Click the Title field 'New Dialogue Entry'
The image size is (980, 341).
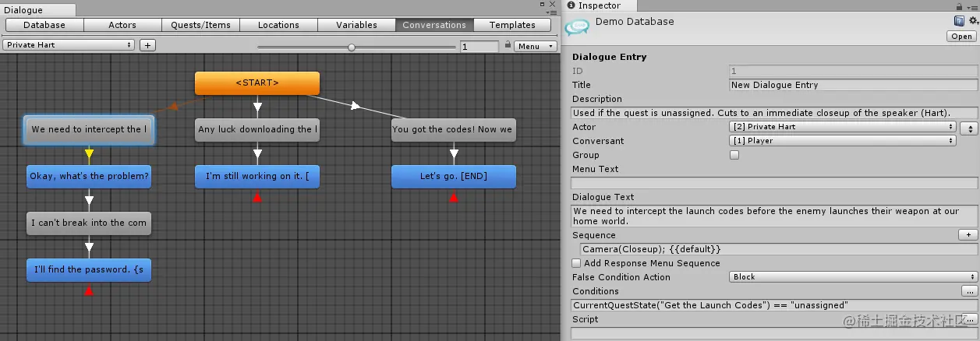point(853,85)
